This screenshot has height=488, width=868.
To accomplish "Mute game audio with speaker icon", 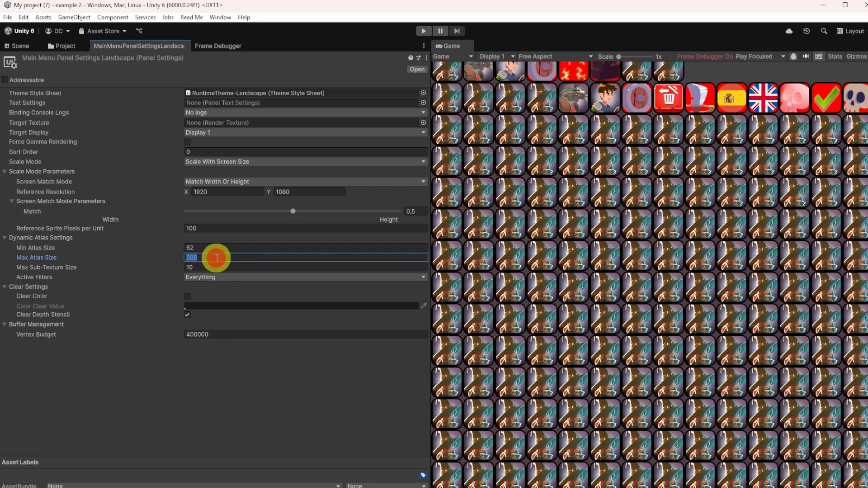I will 807,56.
